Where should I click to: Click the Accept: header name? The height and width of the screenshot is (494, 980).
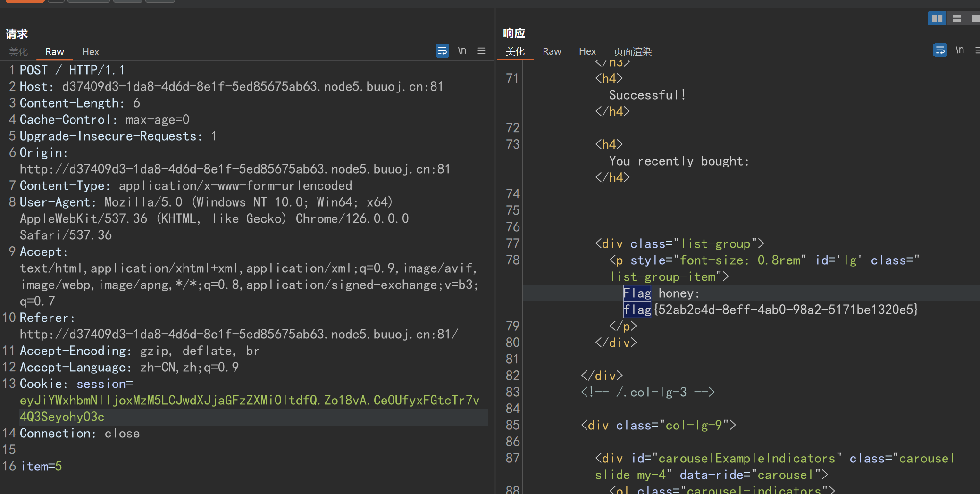(44, 252)
